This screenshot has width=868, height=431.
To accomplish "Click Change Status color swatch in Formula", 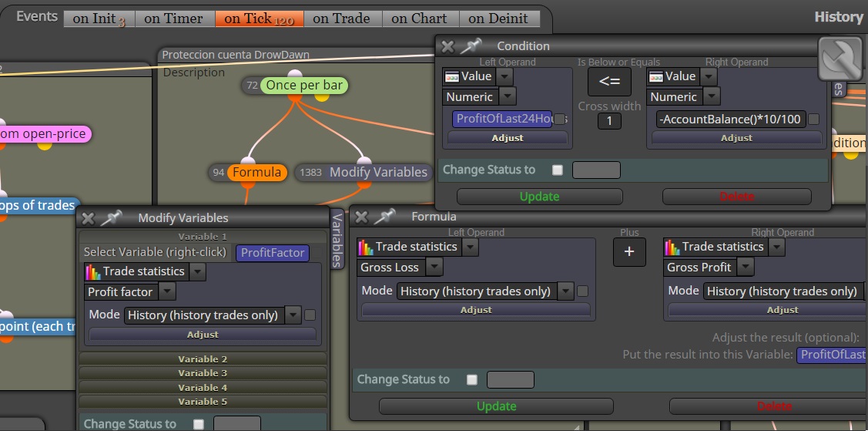I will pos(511,379).
